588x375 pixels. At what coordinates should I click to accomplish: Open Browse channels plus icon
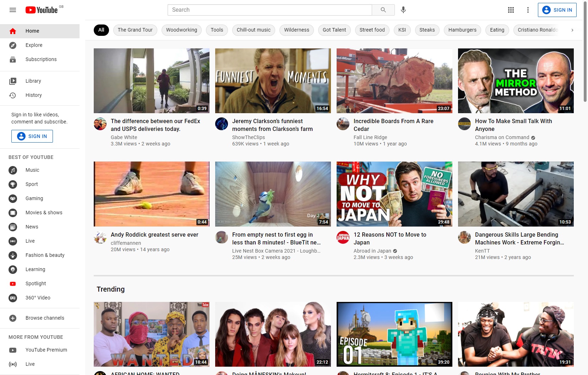pyautogui.click(x=13, y=318)
